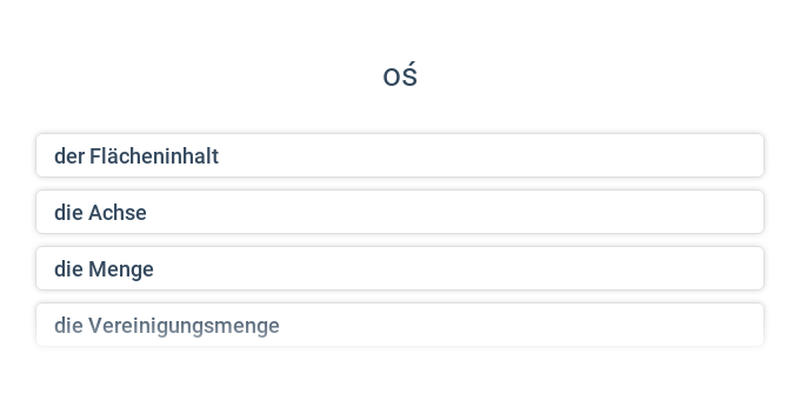Tap the answer card below 'der Flächeninhalt'

coord(400,212)
